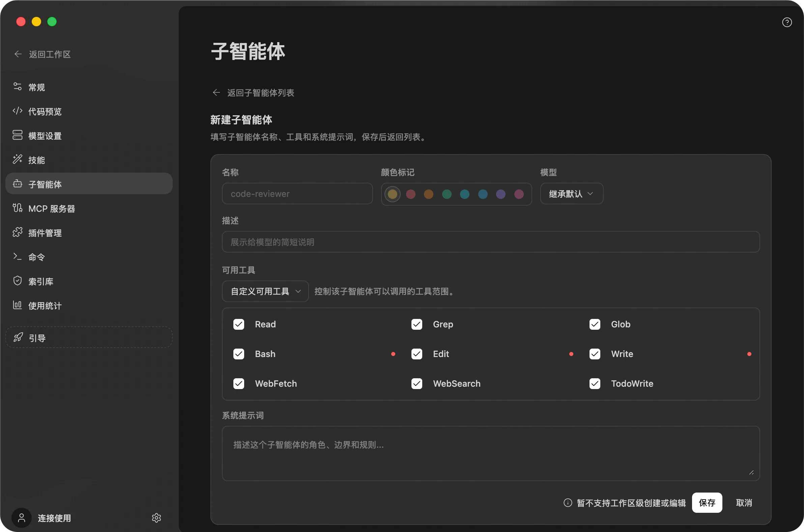The height and width of the screenshot is (532, 804).
Task: Open MCP 服务器 settings
Action: point(89,208)
